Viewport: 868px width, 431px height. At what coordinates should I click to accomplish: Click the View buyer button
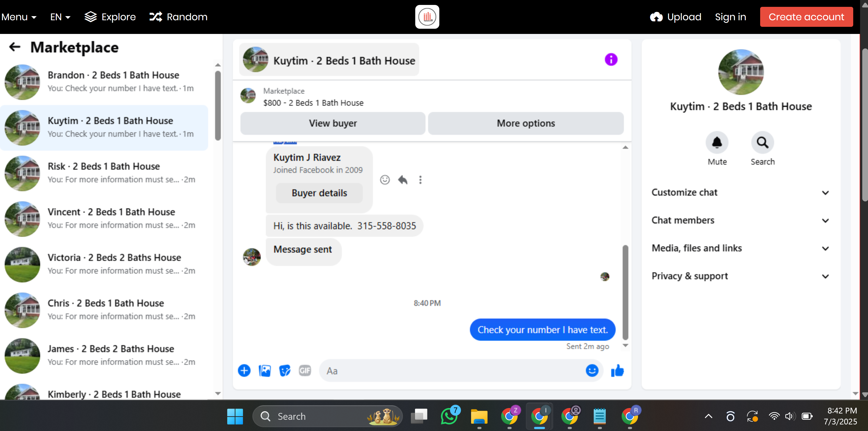pos(333,123)
